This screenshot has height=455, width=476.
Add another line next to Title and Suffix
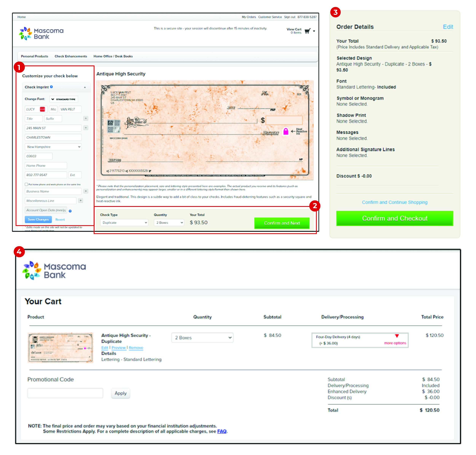86,118
